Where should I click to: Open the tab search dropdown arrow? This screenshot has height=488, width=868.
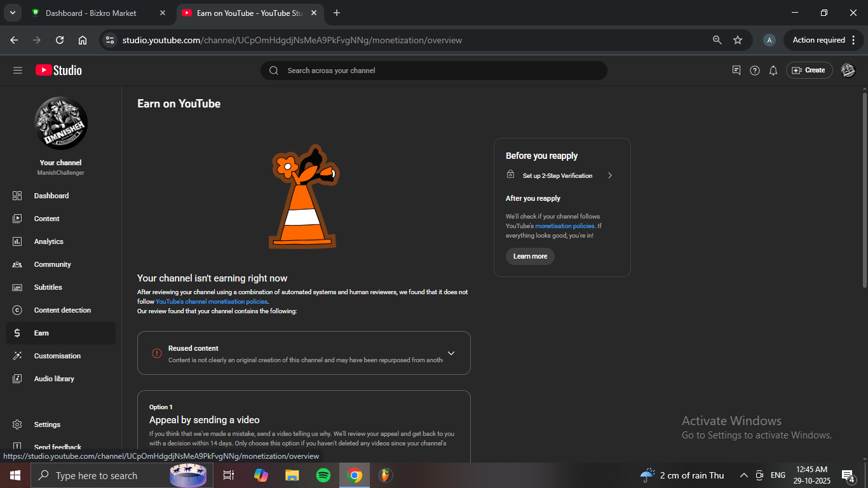click(12, 13)
